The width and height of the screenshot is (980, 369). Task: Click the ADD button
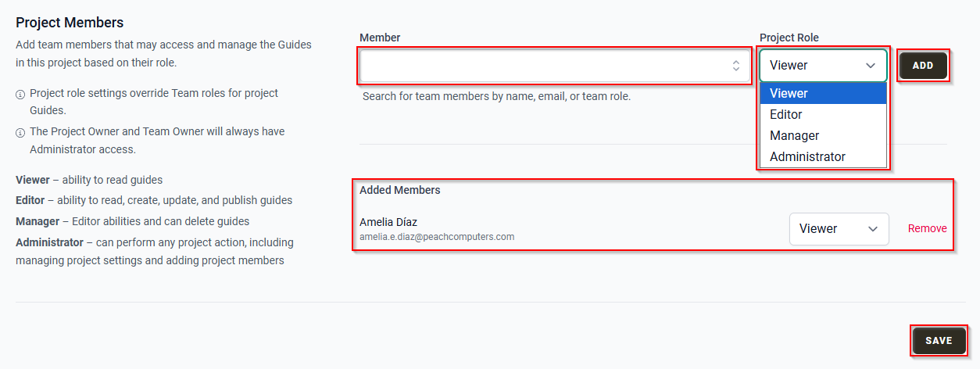pos(923,66)
